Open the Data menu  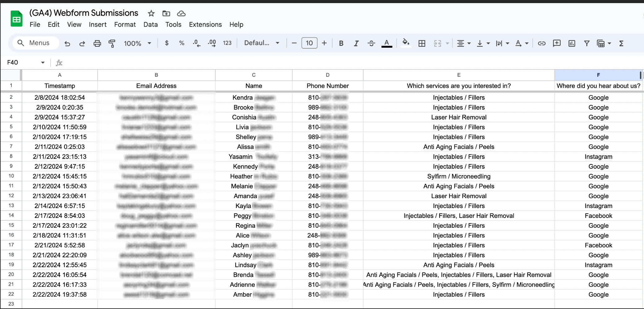pos(150,24)
